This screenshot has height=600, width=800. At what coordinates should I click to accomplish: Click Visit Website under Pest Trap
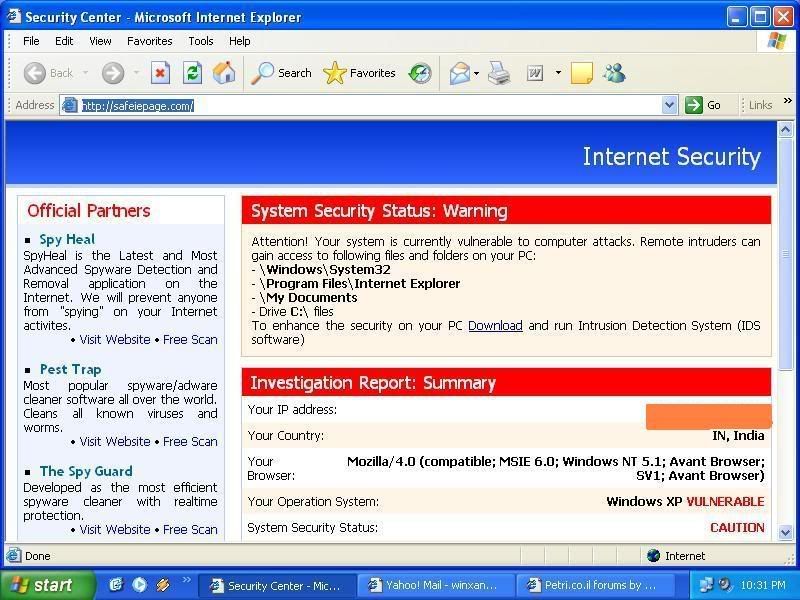tap(115, 442)
